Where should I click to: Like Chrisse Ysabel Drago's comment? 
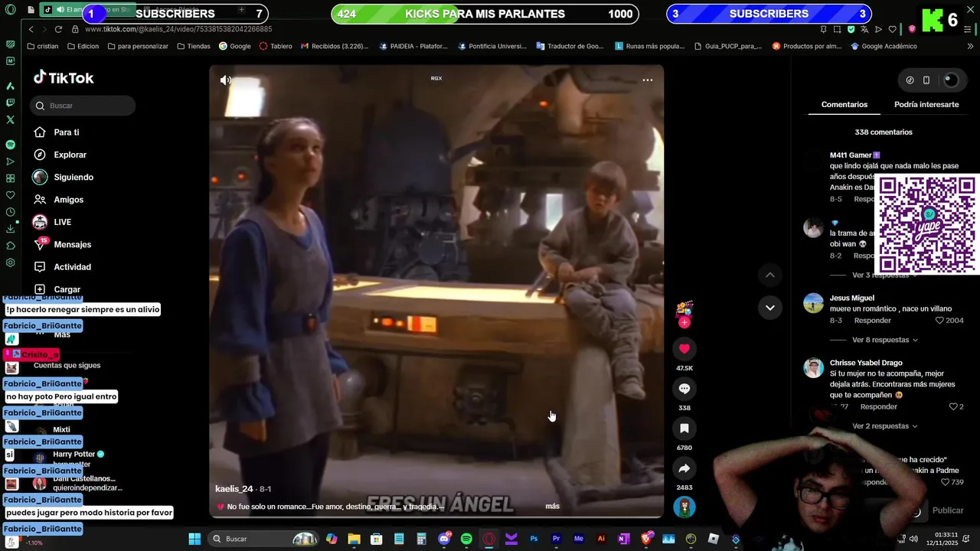953,406
